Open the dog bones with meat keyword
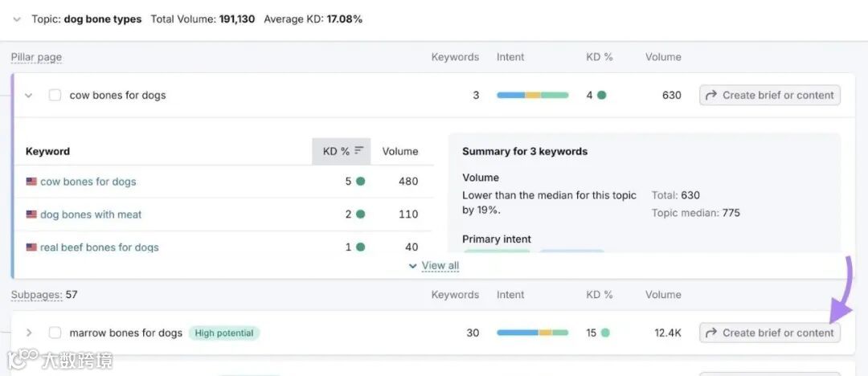 [x=91, y=215]
